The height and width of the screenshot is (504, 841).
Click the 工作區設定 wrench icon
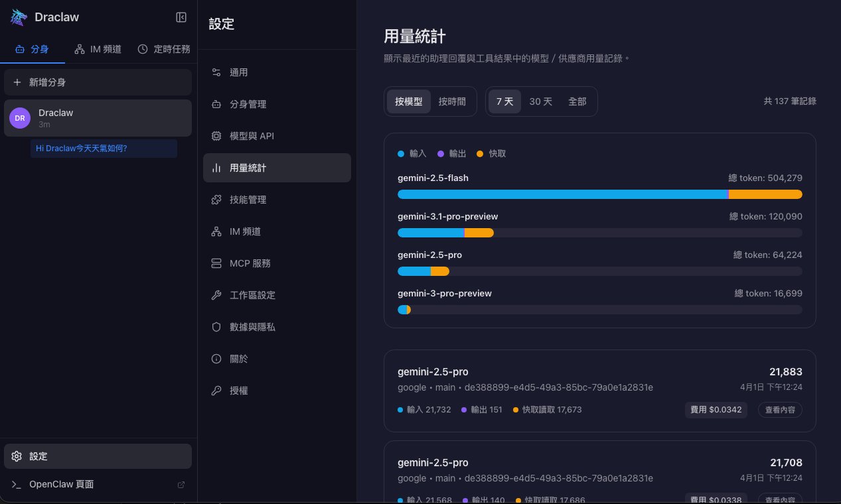[x=216, y=295]
